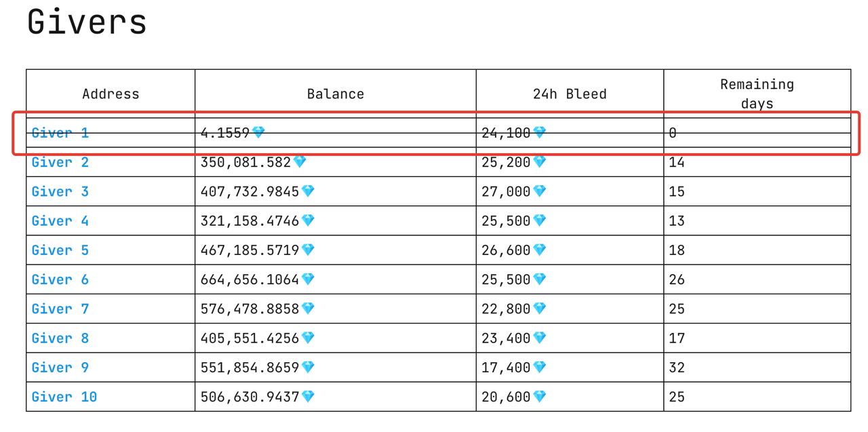This screenshot has width=868, height=432.
Task: Click the diamond icon after 664,656.1064 balance
Action: pos(308,279)
